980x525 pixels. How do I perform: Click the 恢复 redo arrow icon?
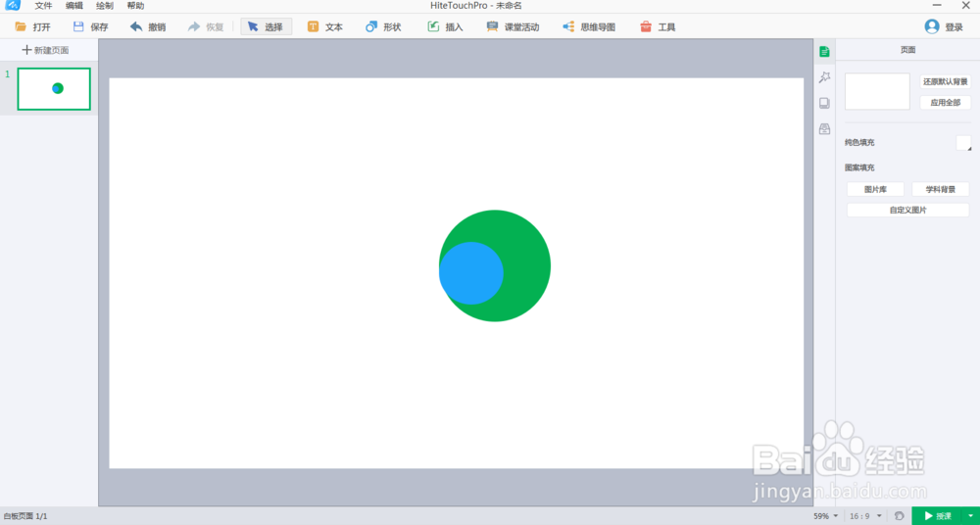click(x=194, y=26)
